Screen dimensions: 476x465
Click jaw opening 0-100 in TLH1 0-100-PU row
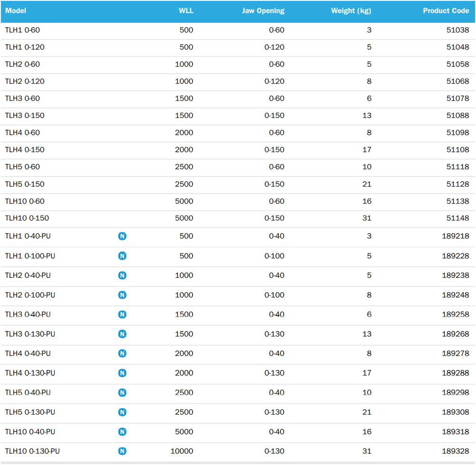275,256
